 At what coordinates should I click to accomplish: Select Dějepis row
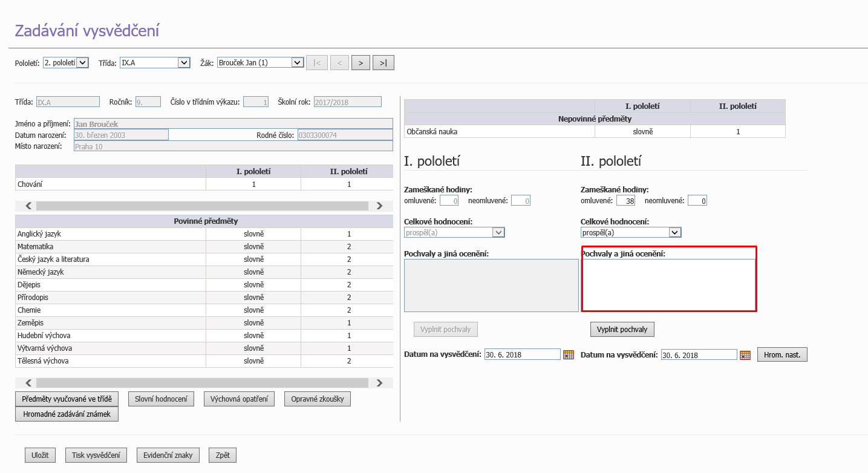pos(204,285)
